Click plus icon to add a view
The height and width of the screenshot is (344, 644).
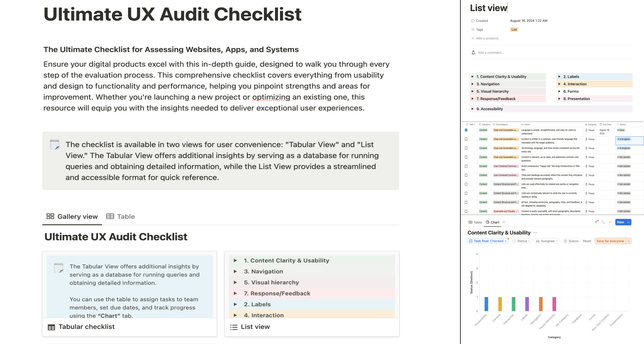click(x=504, y=222)
